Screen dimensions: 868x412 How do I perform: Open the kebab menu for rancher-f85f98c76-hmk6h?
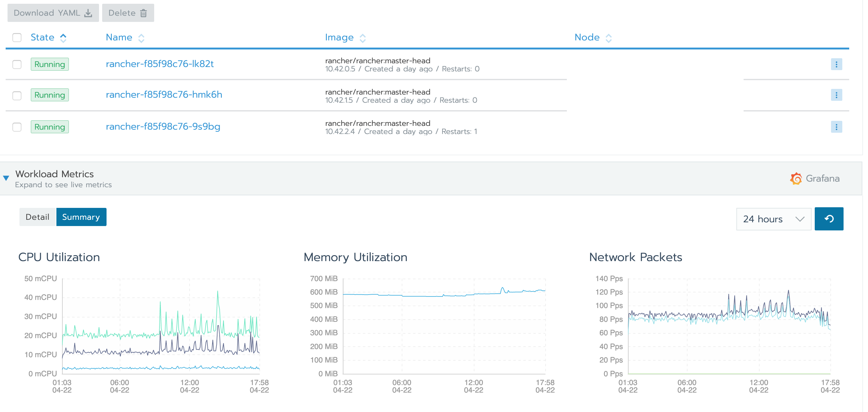837,95
